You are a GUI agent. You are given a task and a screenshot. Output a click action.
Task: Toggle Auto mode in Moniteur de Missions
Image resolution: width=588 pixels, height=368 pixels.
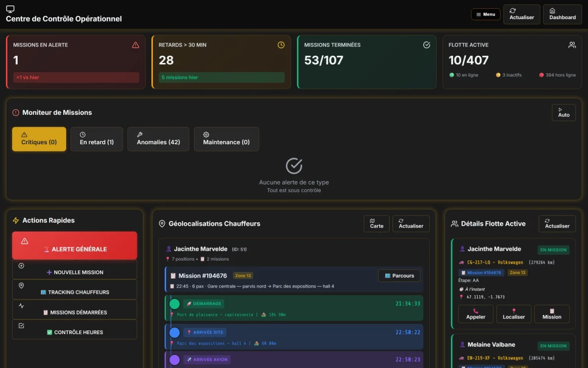563,112
